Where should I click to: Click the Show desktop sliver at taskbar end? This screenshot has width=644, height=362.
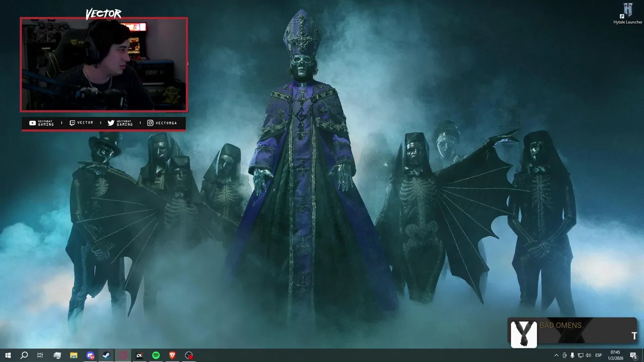(642, 355)
